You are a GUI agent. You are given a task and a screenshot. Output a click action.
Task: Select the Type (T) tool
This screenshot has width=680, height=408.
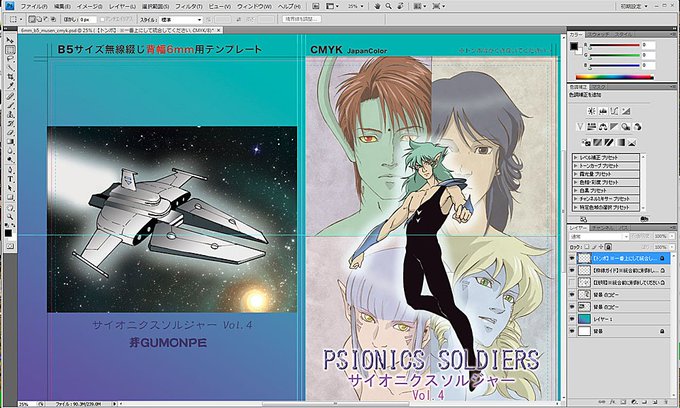point(10,179)
